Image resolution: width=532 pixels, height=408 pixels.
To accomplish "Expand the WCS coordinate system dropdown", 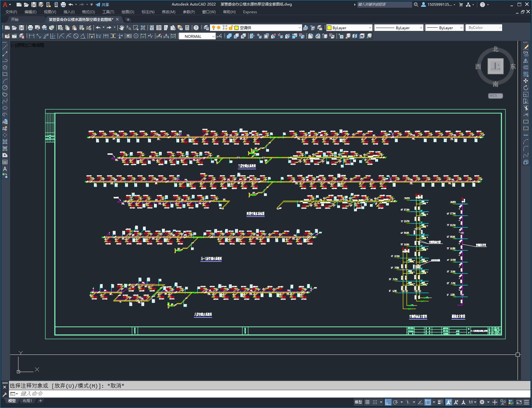I will coord(495,96).
